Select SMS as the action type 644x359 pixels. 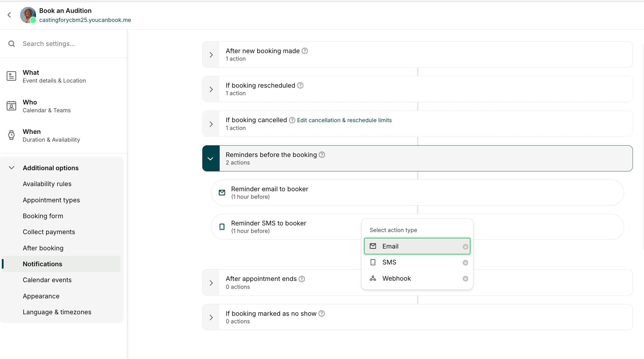point(417,262)
